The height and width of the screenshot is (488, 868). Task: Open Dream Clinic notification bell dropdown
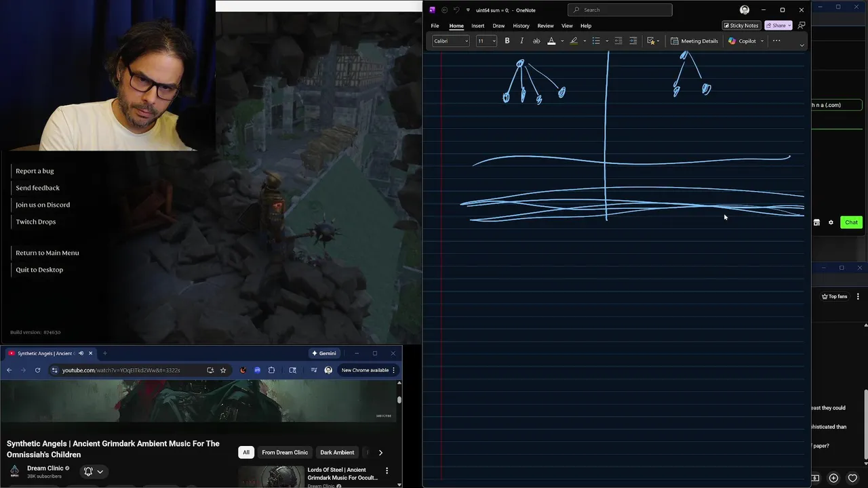pyautogui.click(x=94, y=471)
